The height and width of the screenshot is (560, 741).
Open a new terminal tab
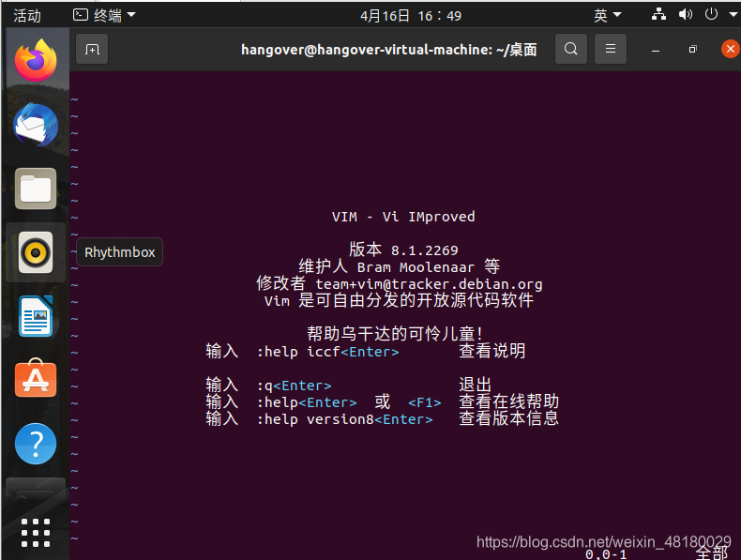pyautogui.click(x=92, y=49)
